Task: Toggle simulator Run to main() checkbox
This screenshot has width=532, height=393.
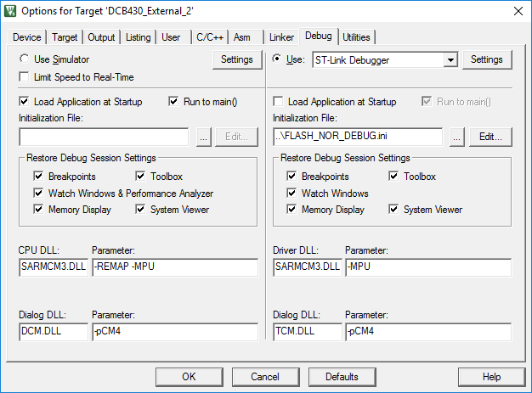Action: [x=173, y=102]
